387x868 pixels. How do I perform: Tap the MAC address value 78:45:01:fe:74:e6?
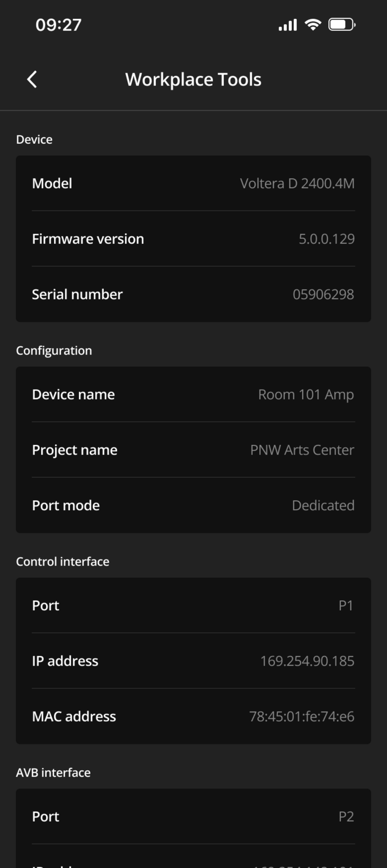[x=302, y=716]
